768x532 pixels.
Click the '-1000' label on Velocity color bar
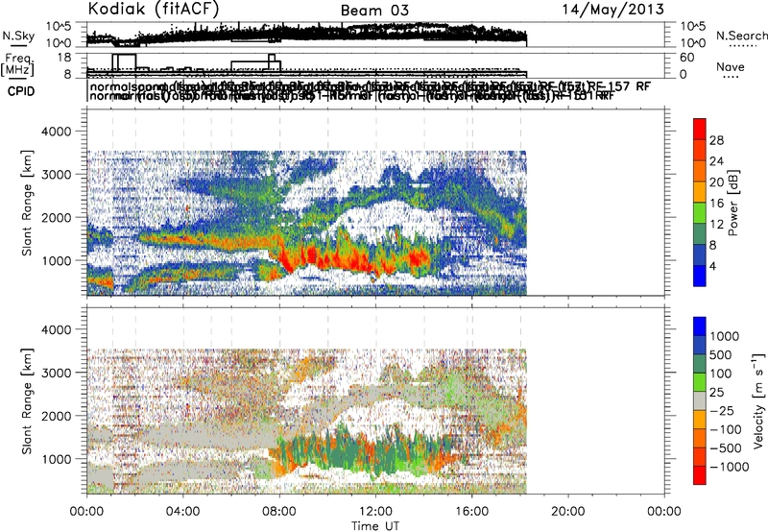[730, 467]
